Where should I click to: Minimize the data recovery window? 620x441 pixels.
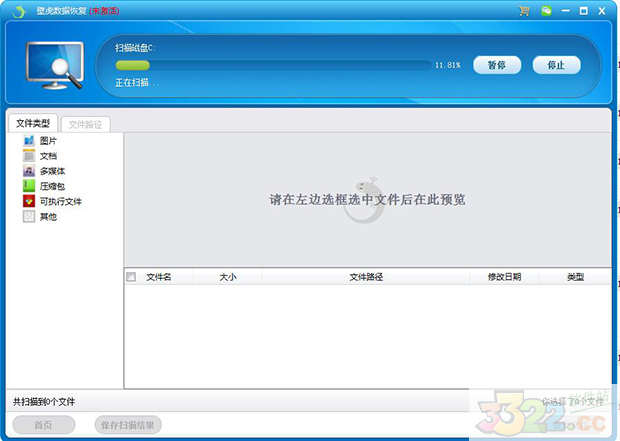pos(566,11)
